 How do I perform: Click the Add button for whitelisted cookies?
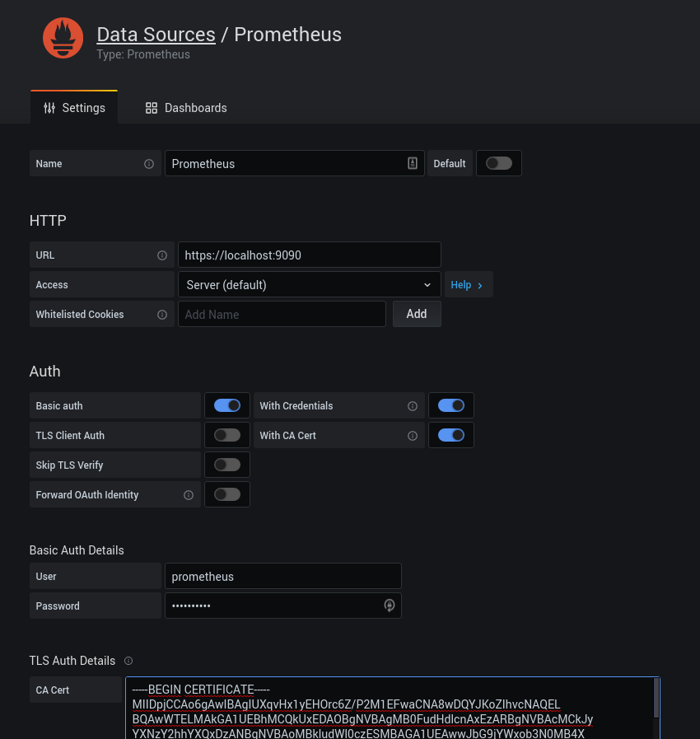click(x=417, y=314)
